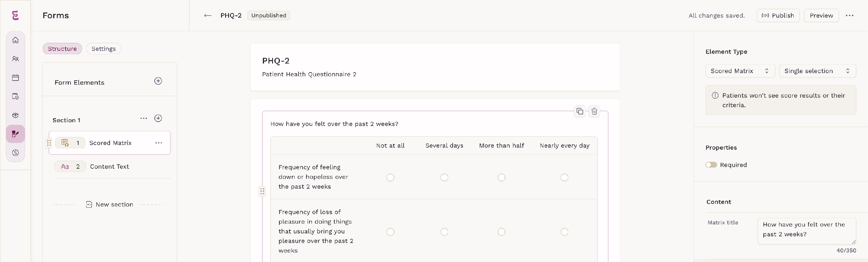
Task: Add a new form element with plus icon
Action: click(x=158, y=81)
